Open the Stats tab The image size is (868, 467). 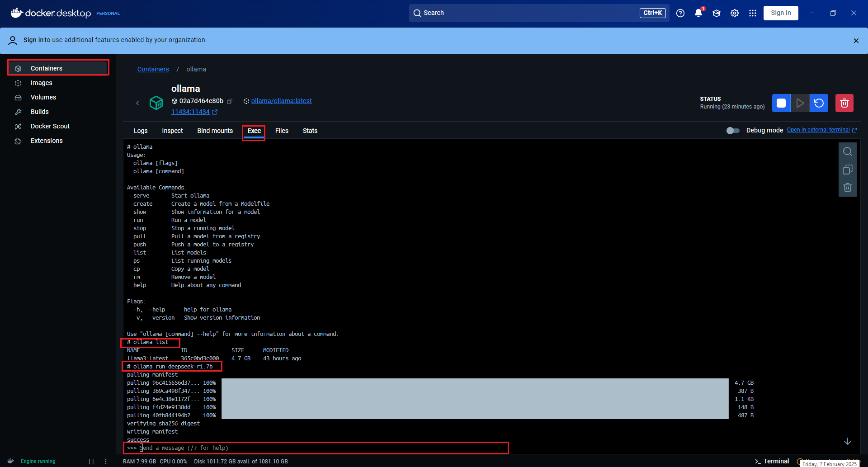pos(310,131)
